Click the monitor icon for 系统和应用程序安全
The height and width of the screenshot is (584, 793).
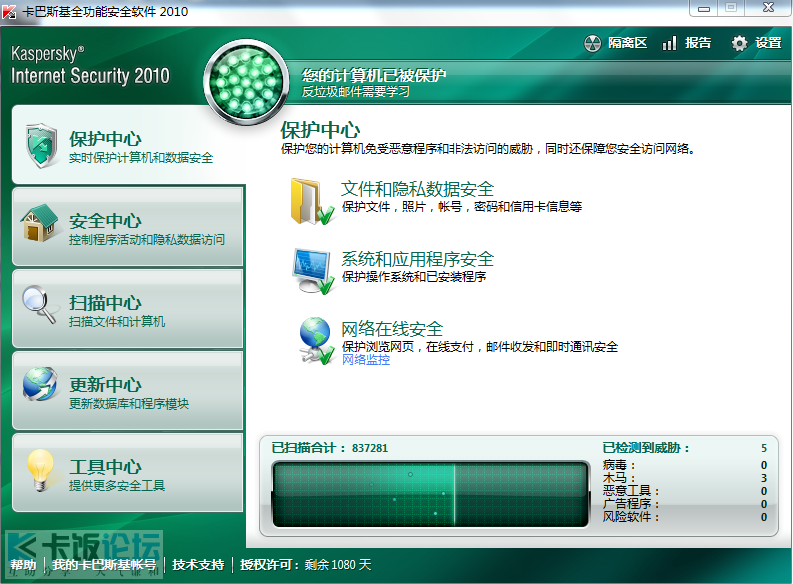coord(313,271)
